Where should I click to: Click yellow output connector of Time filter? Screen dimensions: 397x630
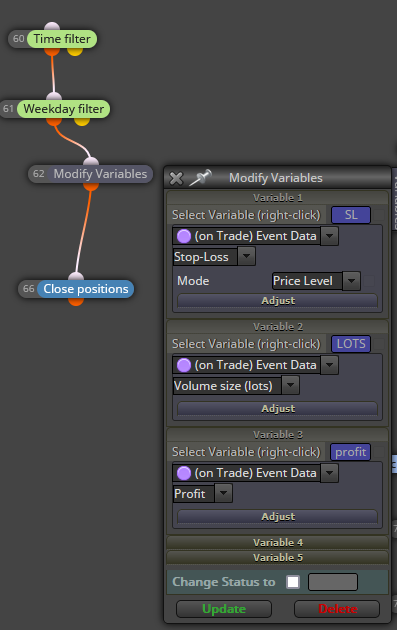[75, 52]
